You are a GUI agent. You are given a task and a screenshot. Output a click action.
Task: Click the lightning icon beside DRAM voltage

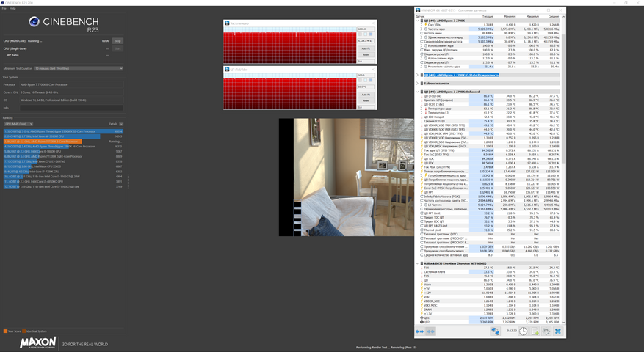click(422, 309)
